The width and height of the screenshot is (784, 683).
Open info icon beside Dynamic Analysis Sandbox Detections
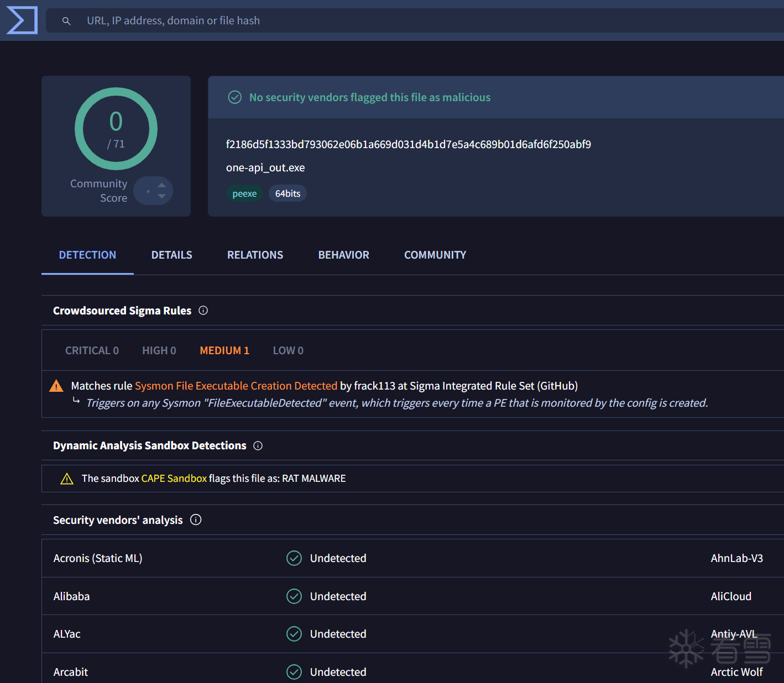(258, 445)
